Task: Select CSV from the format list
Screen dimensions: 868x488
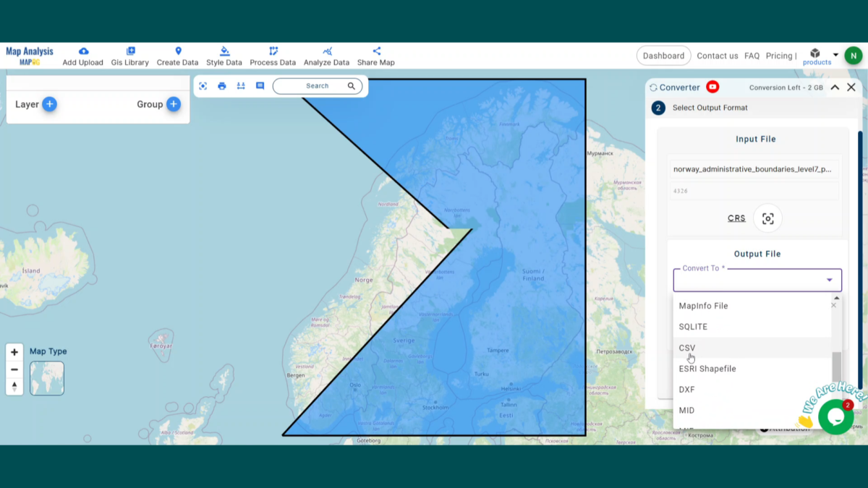Action: coord(686,348)
